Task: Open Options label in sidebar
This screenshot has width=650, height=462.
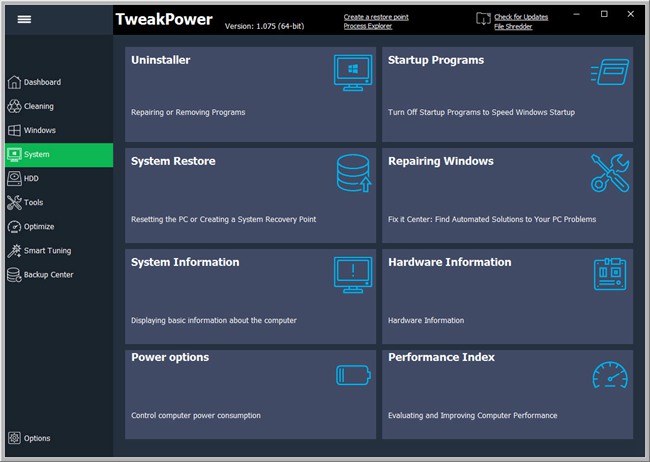Action: coord(37,438)
